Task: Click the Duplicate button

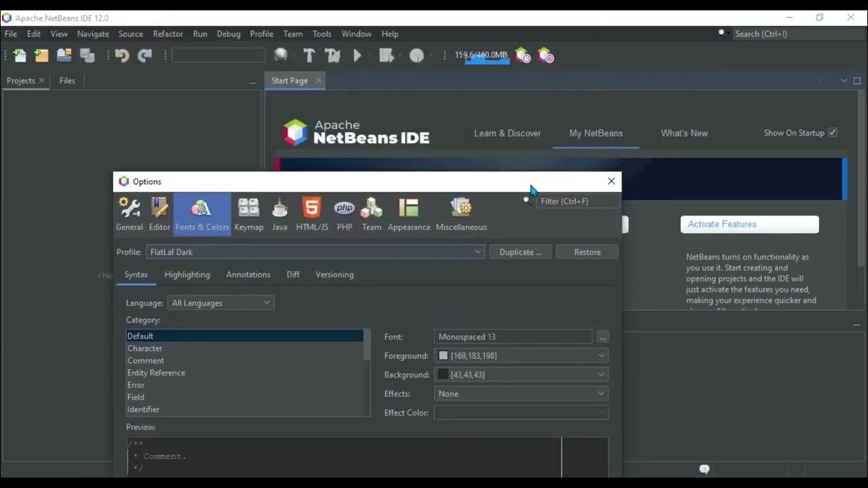Action: point(521,252)
